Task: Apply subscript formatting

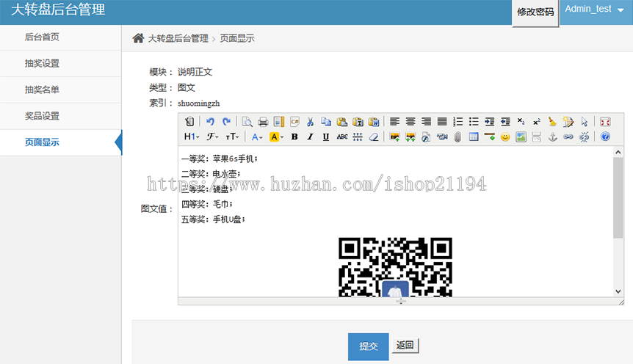Action: click(521, 122)
